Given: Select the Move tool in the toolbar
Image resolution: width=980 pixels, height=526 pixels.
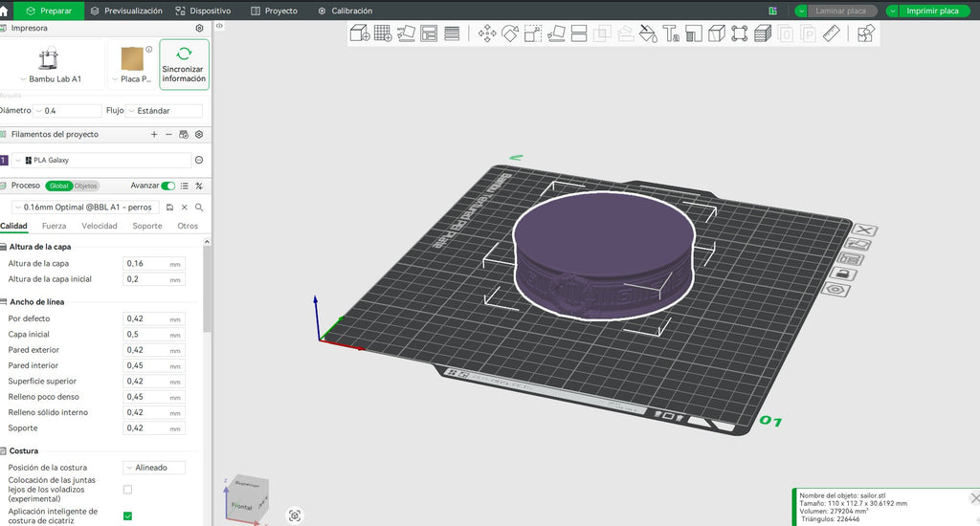Looking at the screenshot, I should (487, 33).
